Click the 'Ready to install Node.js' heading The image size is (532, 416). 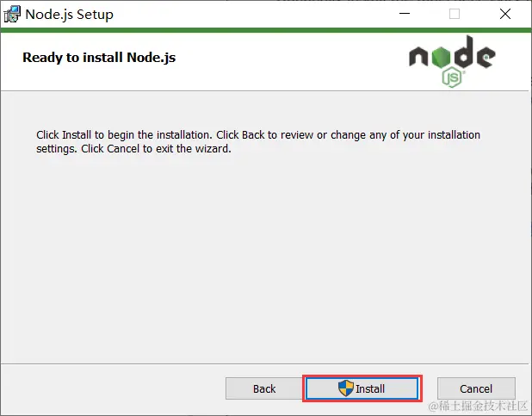(99, 59)
